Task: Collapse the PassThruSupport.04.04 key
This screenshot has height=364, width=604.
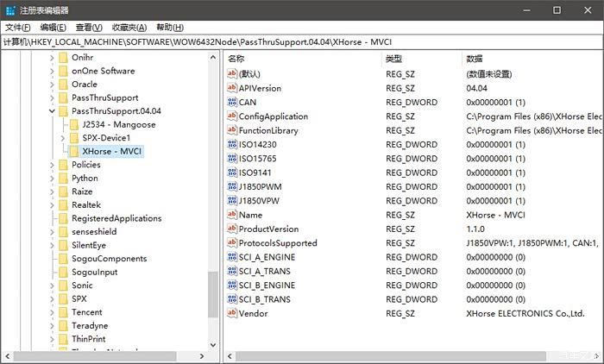Action: pyautogui.click(x=52, y=111)
